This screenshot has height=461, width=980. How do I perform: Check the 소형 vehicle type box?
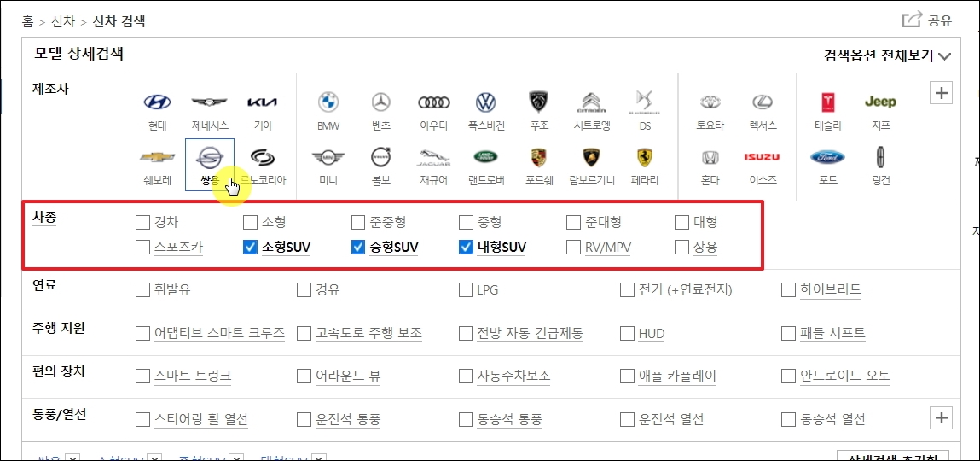pos(250,222)
